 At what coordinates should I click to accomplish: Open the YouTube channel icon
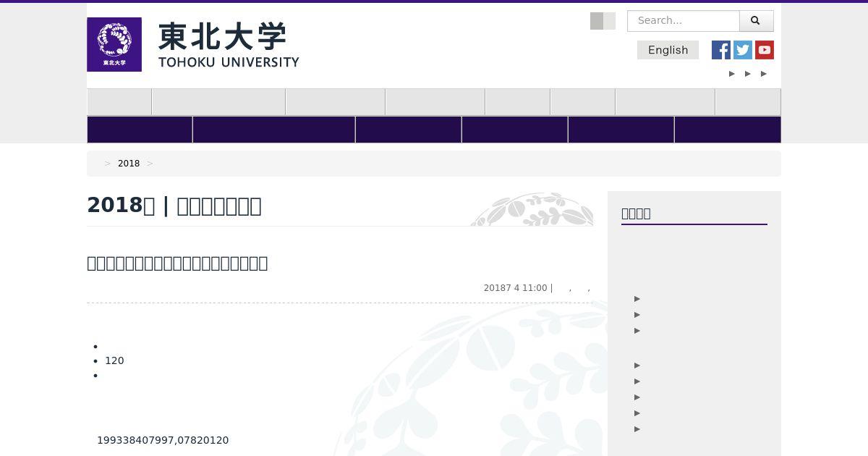(765, 50)
